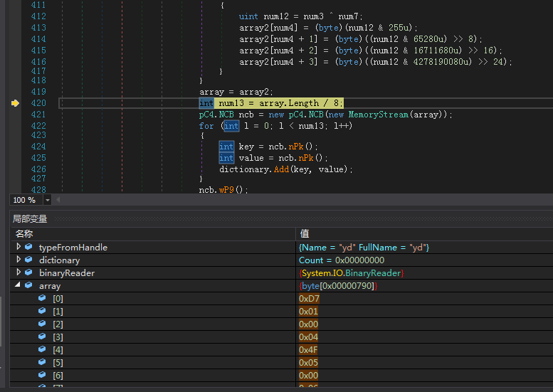Click the 局部变量 panel title bar
The width and height of the screenshot is (553, 392).
[x=30, y=219]
